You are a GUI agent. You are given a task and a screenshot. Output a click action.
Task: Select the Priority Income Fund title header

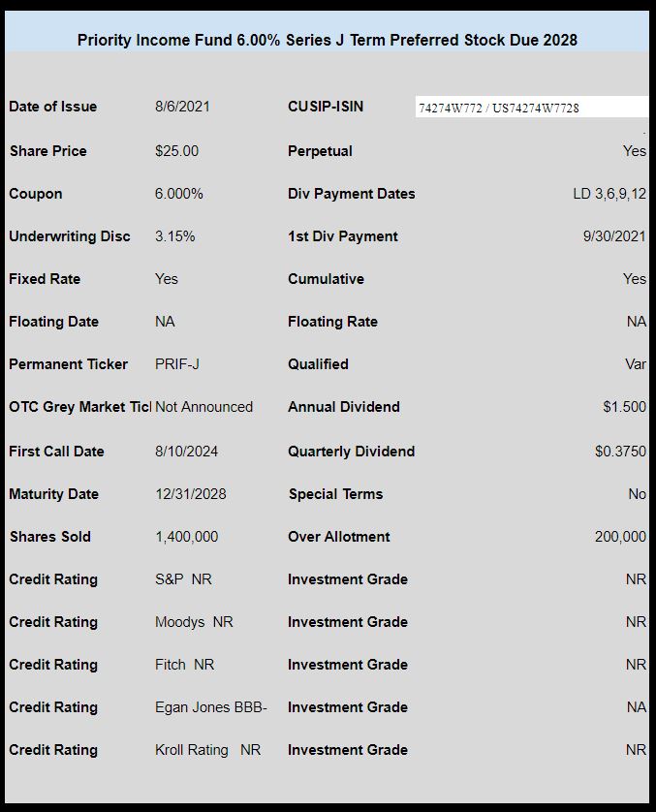pyautogui.click(x=328, y=40)
